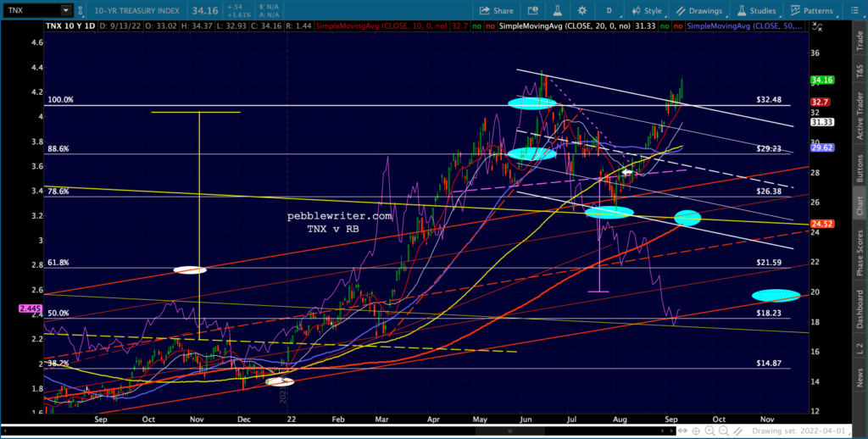Click the $26.38 Fibonacci price label
The width and height of the screenshot is (868, 439).
coord(768,191)
